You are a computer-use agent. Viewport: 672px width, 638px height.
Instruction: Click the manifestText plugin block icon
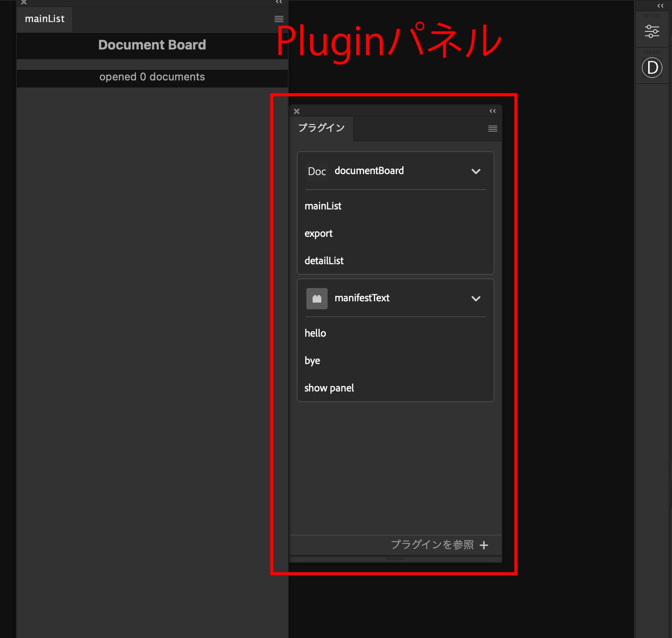pos(317,299)
